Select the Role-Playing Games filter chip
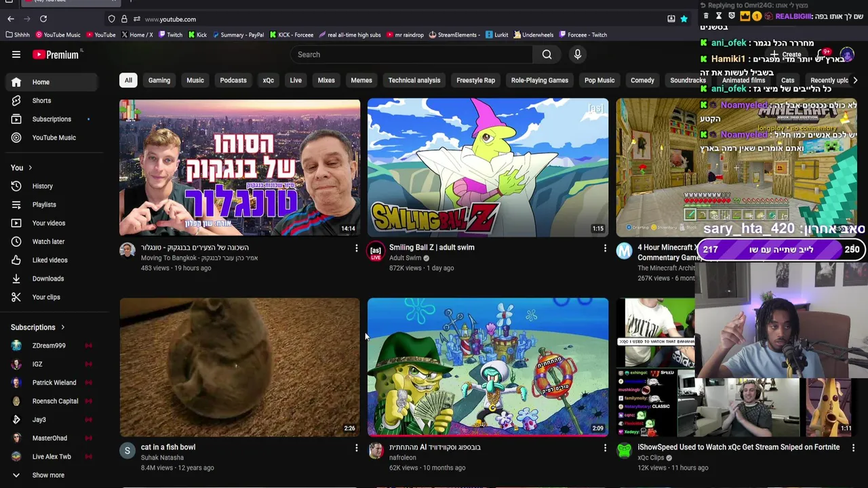868x488 pixels. click(540, 80)
